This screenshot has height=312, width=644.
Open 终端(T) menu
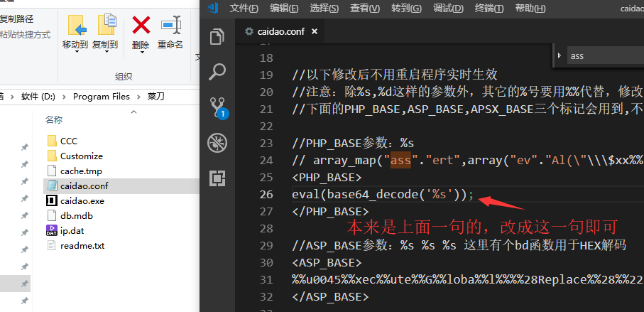pyautogui.click(x=489, y=8)
